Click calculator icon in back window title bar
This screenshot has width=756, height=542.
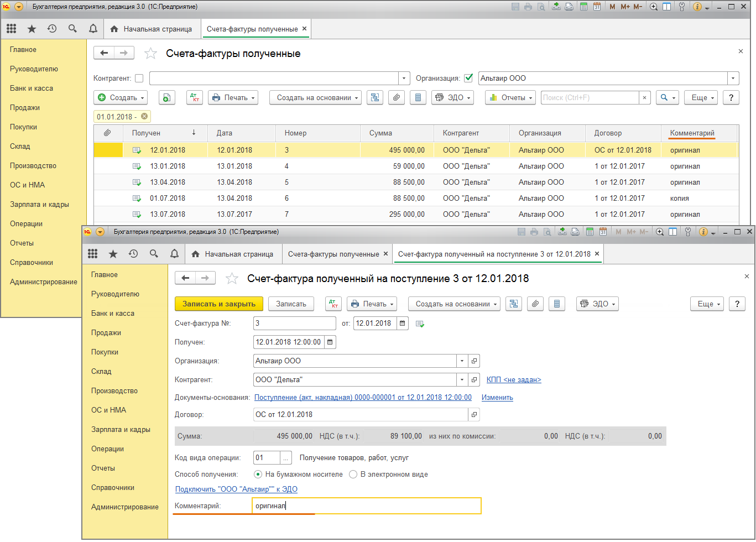coord(583,7)
